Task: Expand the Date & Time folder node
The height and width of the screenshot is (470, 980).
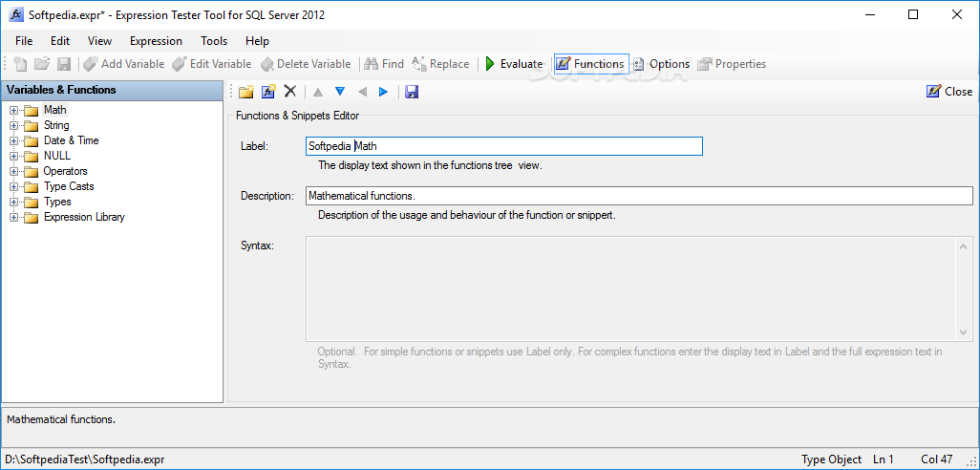Action: [13, 140]
